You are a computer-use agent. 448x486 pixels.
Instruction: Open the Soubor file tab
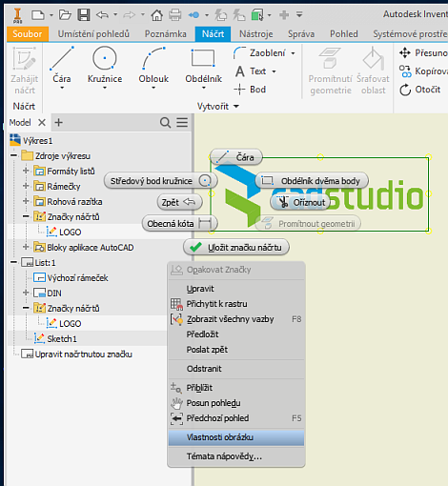tap(28, 34)
